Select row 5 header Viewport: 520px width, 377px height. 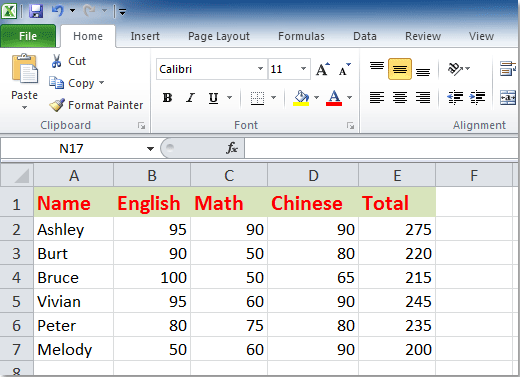point(17,302)
